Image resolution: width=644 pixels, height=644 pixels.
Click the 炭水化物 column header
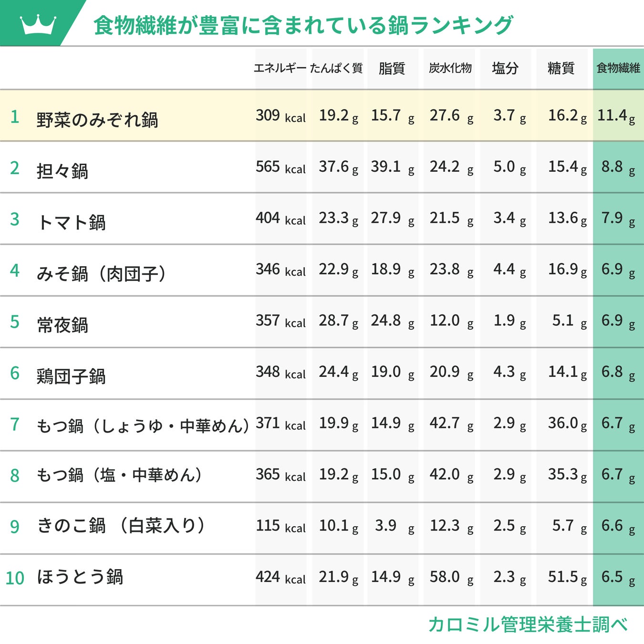[450, 68]
